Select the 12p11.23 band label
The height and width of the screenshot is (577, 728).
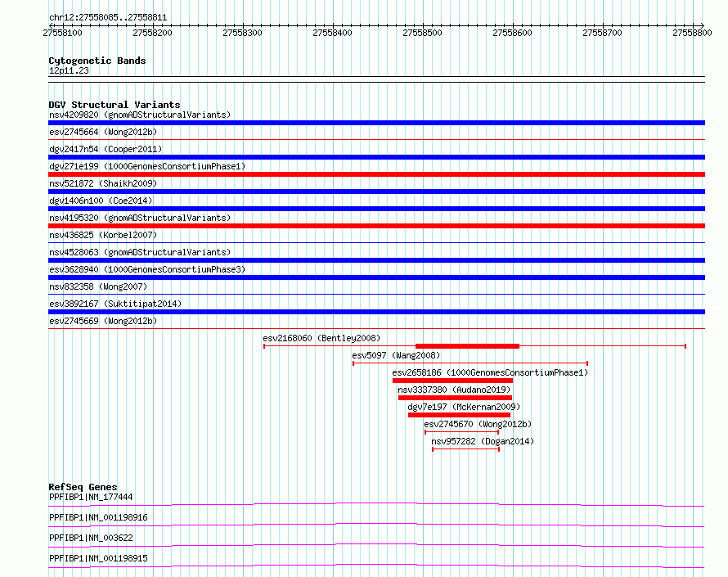pos(69,70)
